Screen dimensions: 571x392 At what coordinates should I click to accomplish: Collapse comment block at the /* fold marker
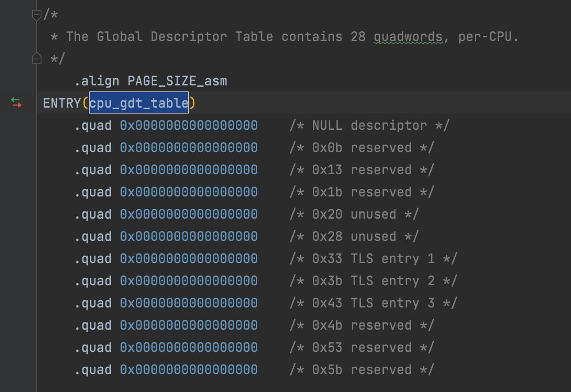pos(37,15)
